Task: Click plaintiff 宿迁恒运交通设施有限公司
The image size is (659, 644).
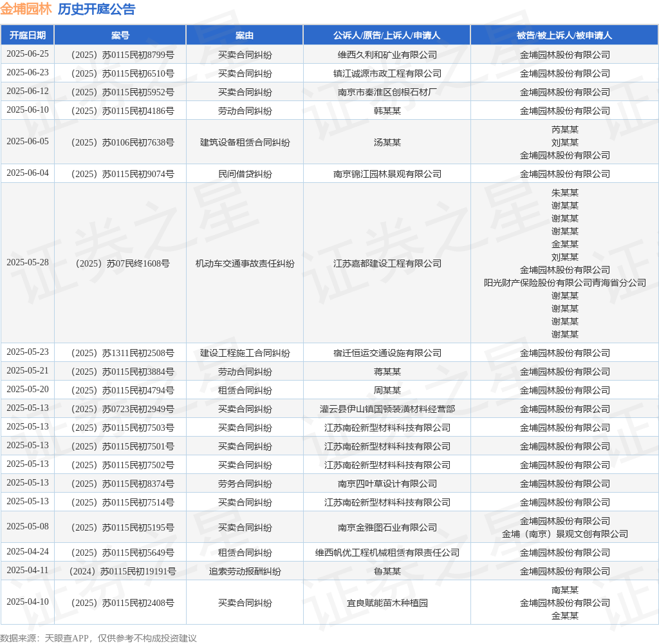Action: [x=387, y=354]
